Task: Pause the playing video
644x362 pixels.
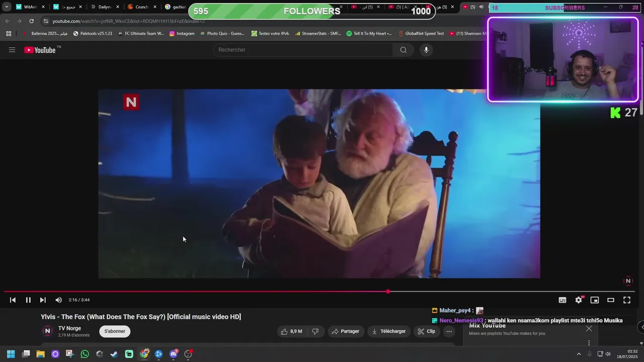Action: point(28,300)
